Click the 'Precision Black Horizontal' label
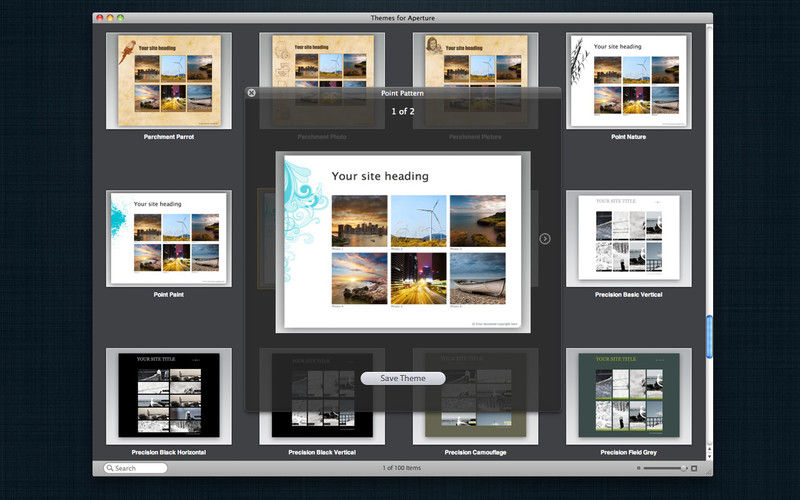 pyautogui.click(x=169, y=452)
